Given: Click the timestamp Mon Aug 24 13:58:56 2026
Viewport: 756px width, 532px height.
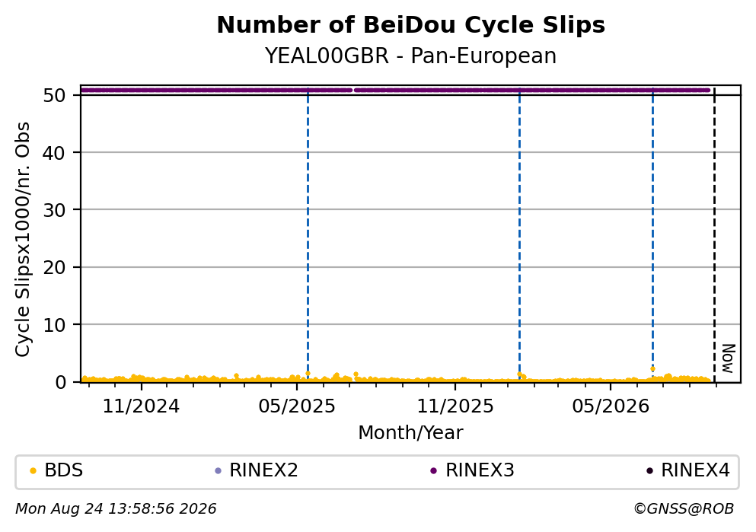Looking at the screenshot, I should pos(116,509).
